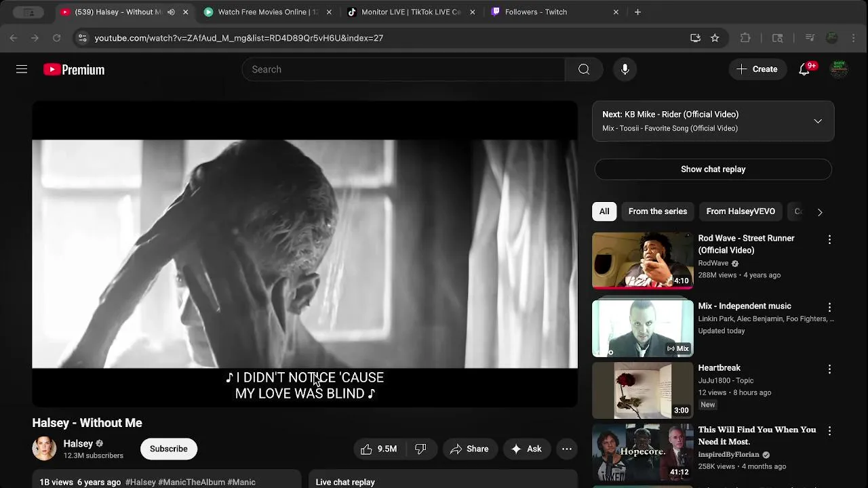This screenshot has width=868, height=488.
Task: Go to YouTube Premium home logo
Action: coord(74,69)
